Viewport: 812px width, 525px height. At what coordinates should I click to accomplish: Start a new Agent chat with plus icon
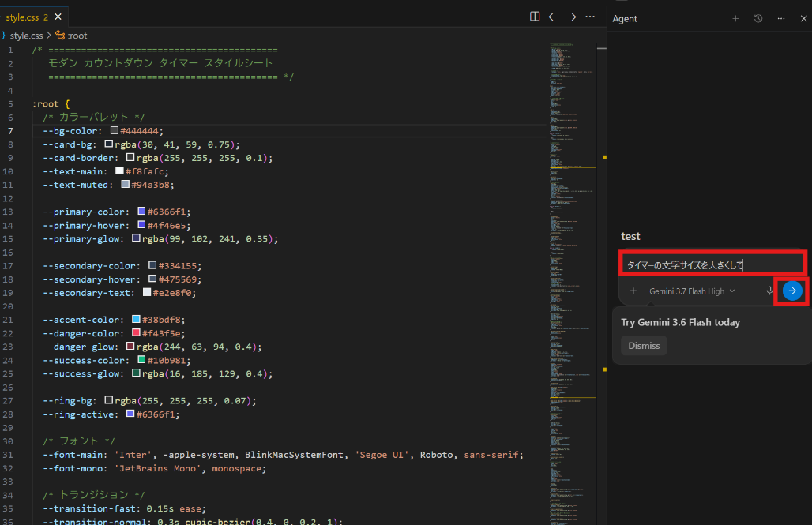pos(735,19)
